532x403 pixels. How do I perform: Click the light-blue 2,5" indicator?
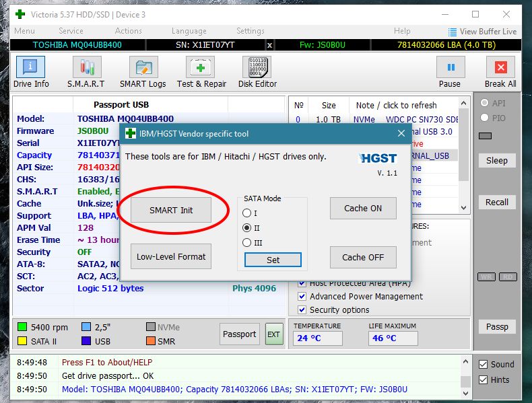tap(86, 327)
